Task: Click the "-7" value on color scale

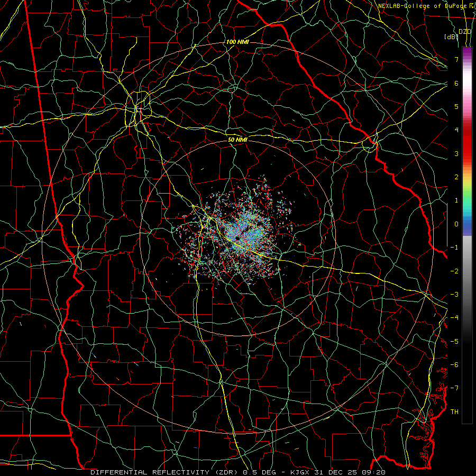Action: [x=454, y=388]
